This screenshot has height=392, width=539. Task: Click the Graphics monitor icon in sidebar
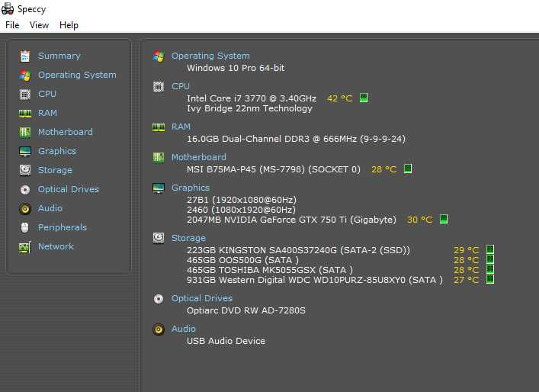[x=25, y=151]
